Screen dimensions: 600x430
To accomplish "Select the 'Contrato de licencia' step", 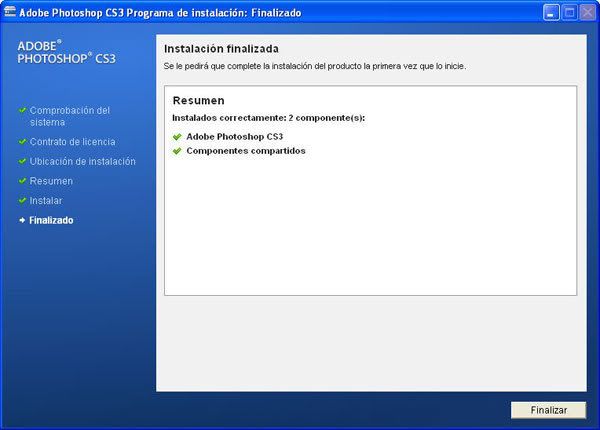I will (72, 142).
